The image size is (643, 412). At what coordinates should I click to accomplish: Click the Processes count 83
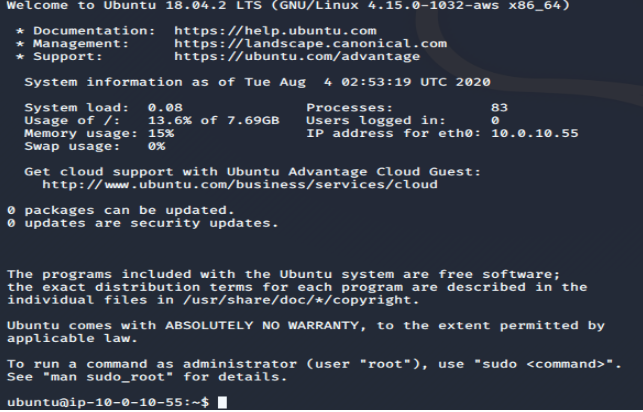point(499,108)
